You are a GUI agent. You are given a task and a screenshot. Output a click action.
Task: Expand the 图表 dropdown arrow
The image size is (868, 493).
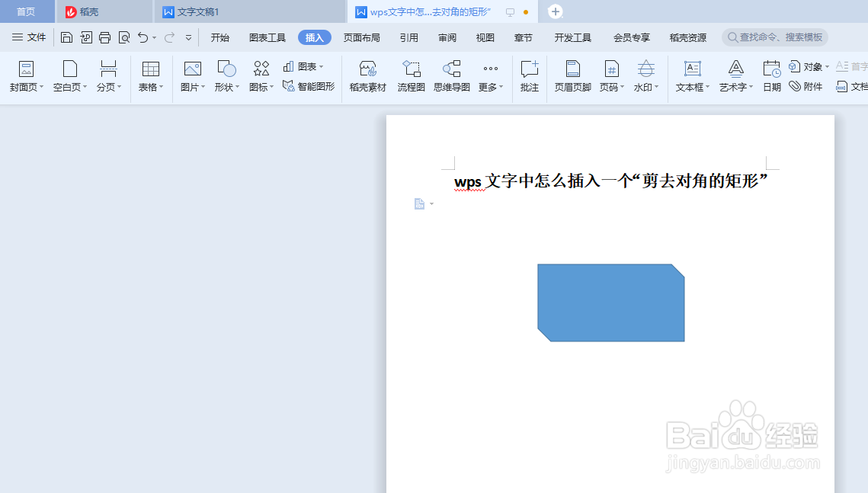[x=321, y=67]
